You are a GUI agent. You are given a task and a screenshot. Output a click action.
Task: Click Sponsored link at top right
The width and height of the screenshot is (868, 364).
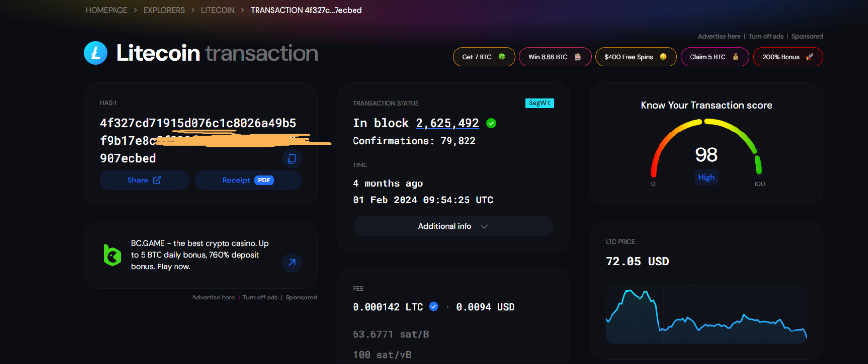coord(807,36)
